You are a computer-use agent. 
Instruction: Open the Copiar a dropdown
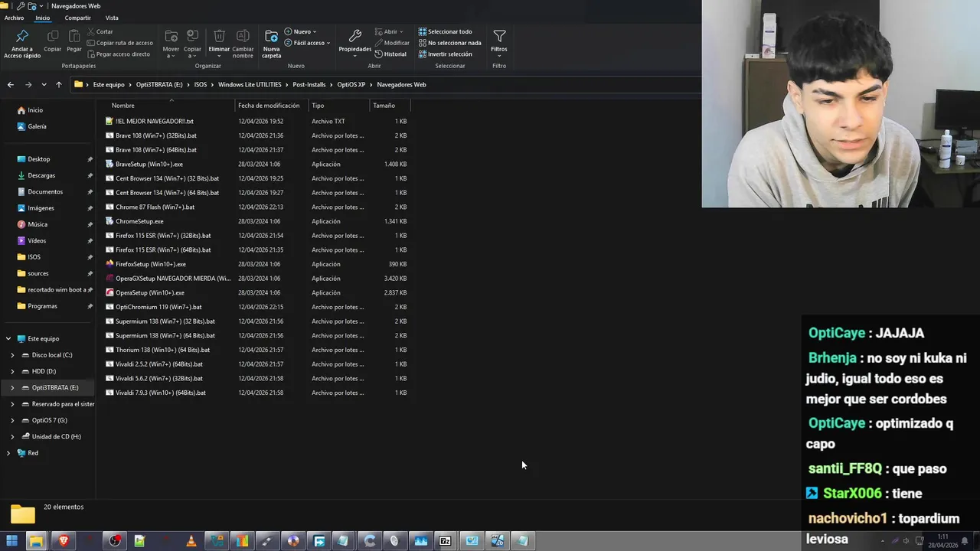point(193,44)
